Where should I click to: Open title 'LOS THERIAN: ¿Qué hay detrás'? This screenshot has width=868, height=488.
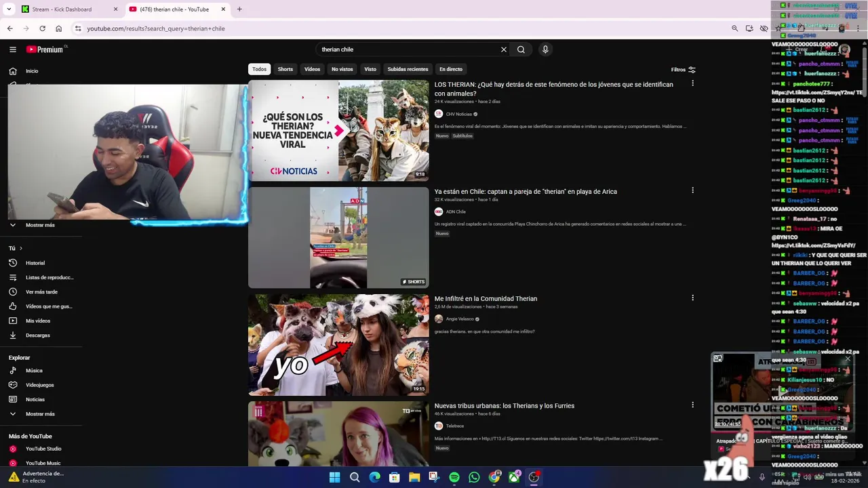[553, 89]
